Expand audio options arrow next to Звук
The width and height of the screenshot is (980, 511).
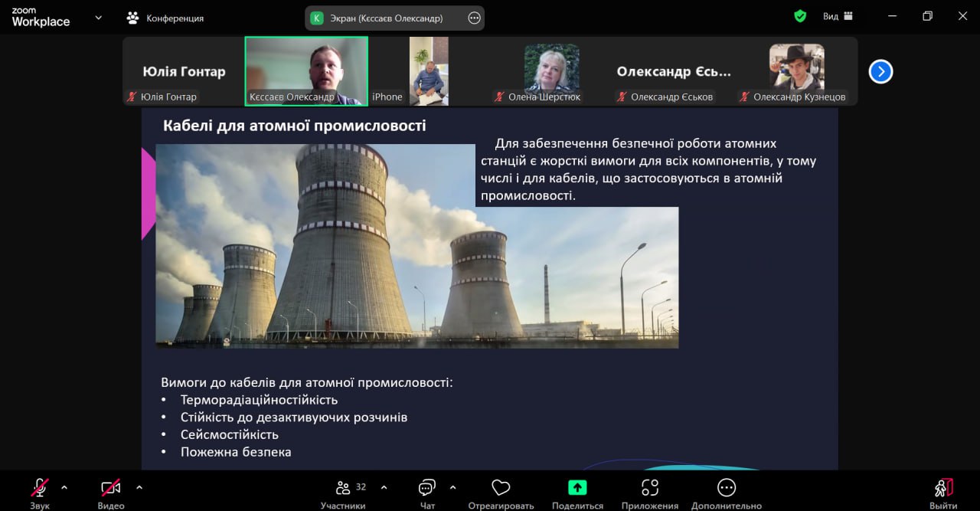(x=64, y=486)
